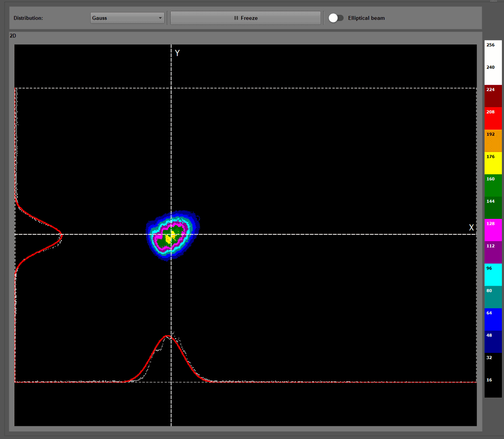Image resolution: width=504 pixels, height=439 pixels.
Task: Click the Y axis label on the crosshair
Action: (177, 53)
